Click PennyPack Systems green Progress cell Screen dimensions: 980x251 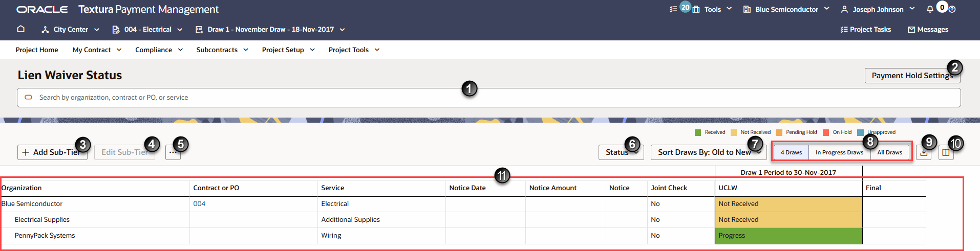(x=789, y=236)
